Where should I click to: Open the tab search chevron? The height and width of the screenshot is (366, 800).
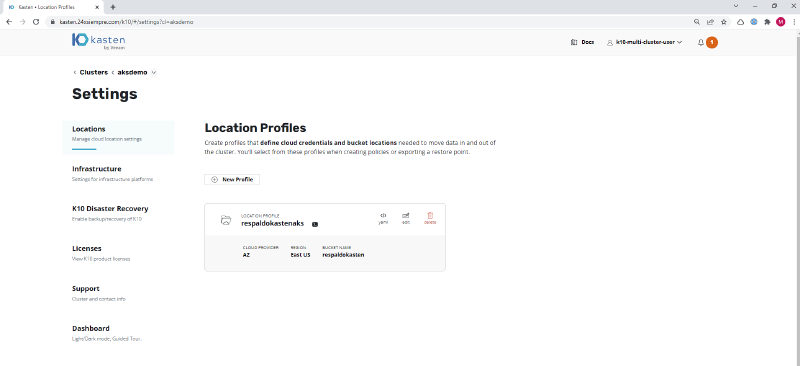coord(736,6)
